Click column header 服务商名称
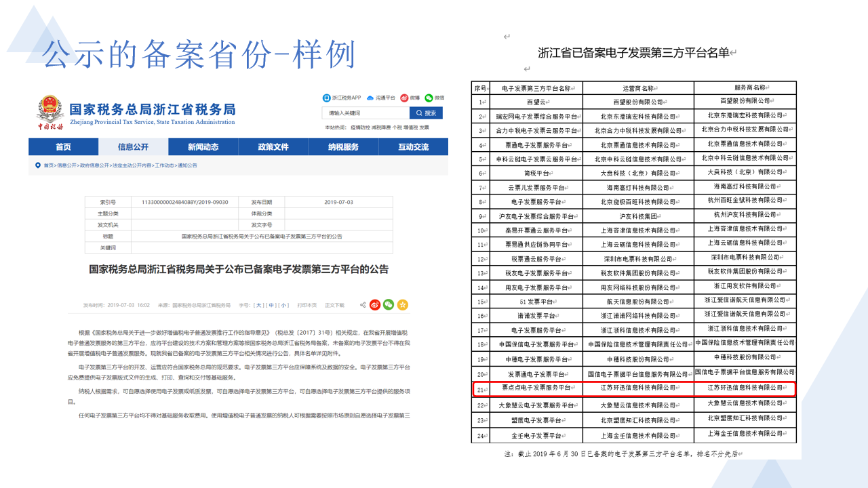Viewport: 868px width, 488px height. tap(745, 87)
